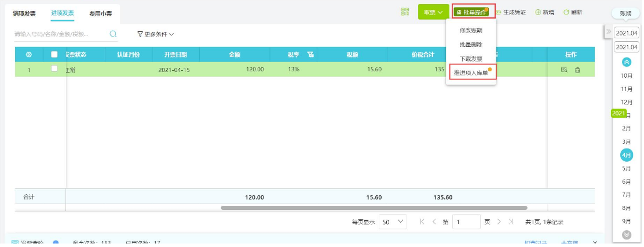Viewport: 644px width, 247px height.
Task: Select 12月 in the period list
Action: [x=627, y=102]
